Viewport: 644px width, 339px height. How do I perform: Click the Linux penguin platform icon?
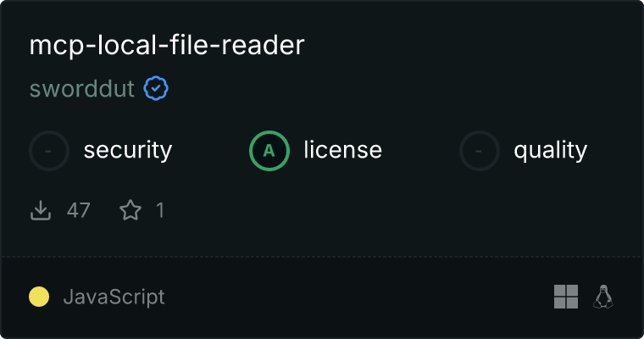coord(603,297)
